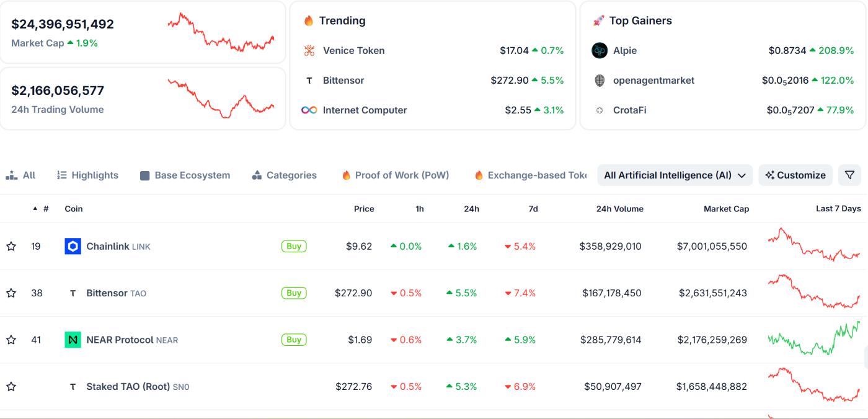Click the Chainlink hexagon logo icon
Screen dimensions: 868x419
click(73, 247)
